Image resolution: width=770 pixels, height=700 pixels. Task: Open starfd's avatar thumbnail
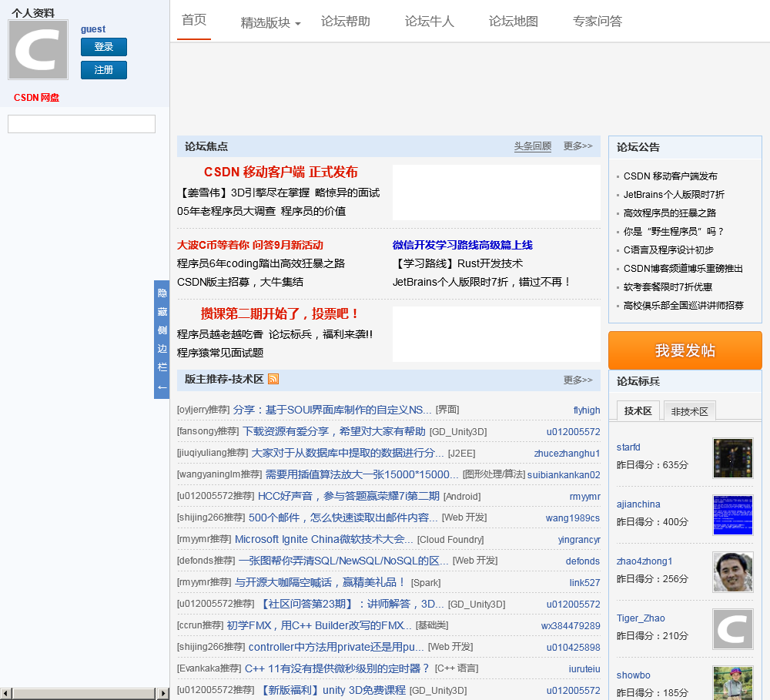click(x=733, y=458)
